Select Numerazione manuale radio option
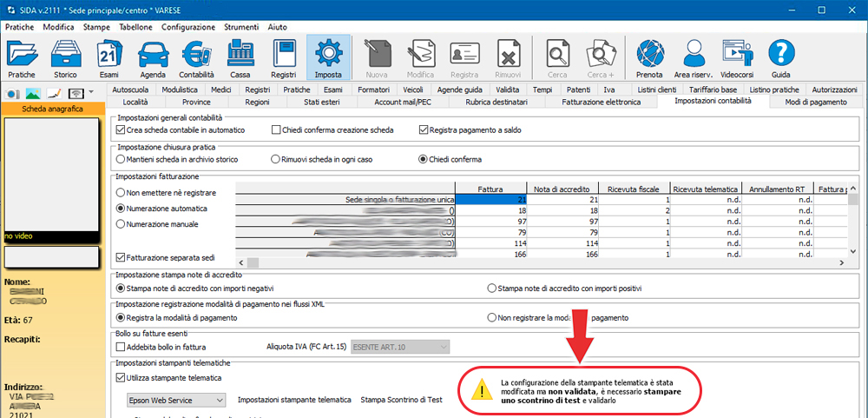Screen dimensions: 868x418 pos(121,224)
